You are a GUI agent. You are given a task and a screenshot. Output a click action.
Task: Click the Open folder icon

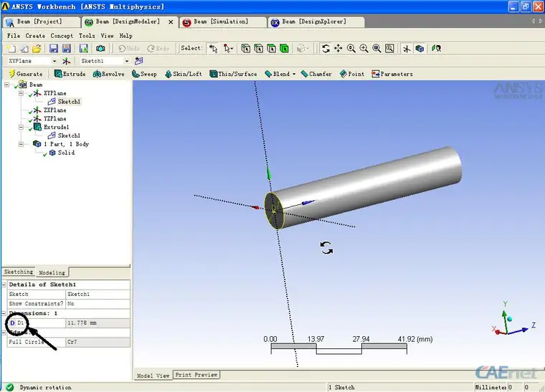pyautogui.click(x=37, y=48)
